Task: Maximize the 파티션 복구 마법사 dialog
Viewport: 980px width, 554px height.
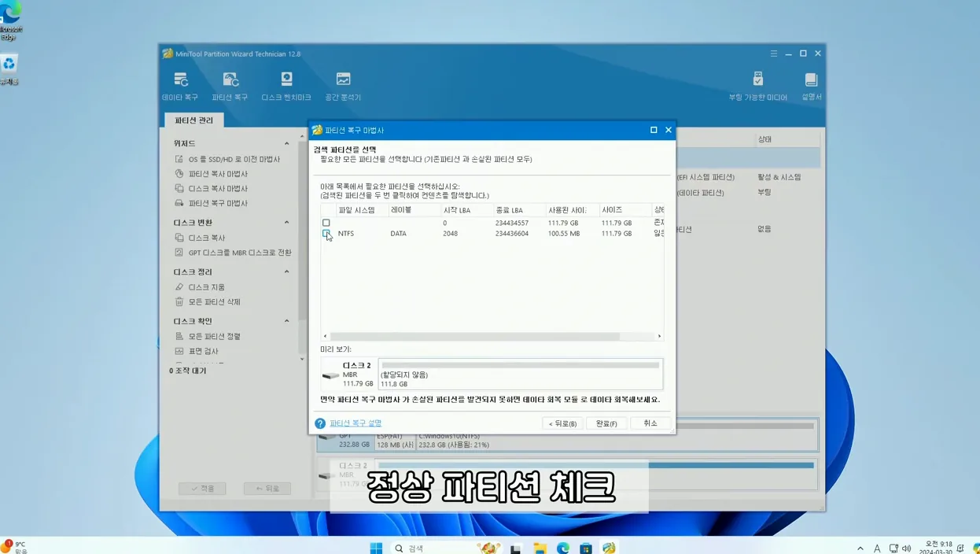Action: [654, 130]
